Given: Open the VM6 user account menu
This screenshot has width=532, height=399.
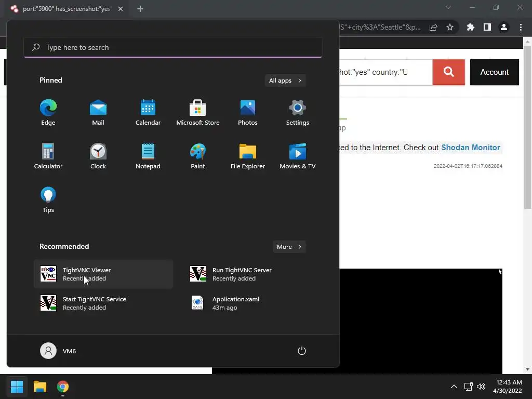Looking at the screenshot, I should 58,351.
